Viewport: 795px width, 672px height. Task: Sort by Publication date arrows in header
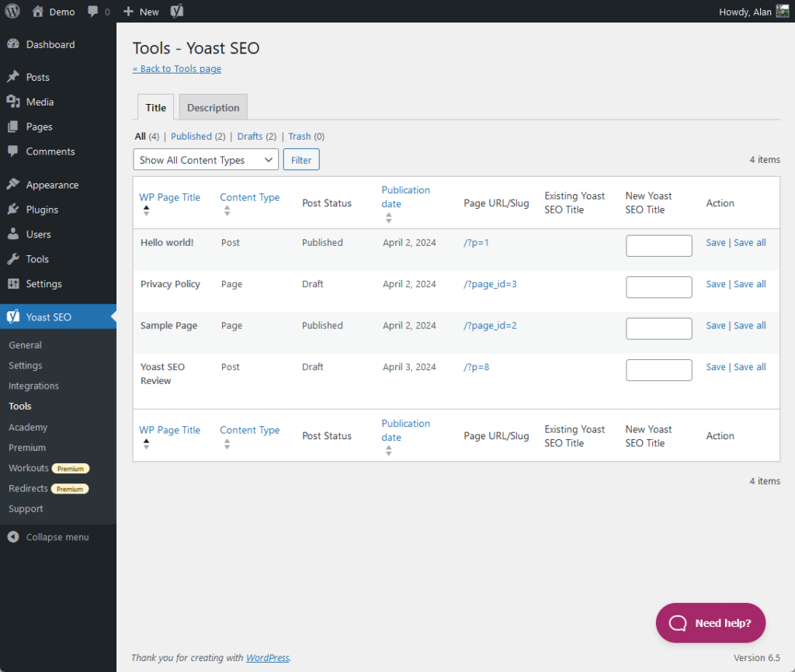tap(388, 218)
